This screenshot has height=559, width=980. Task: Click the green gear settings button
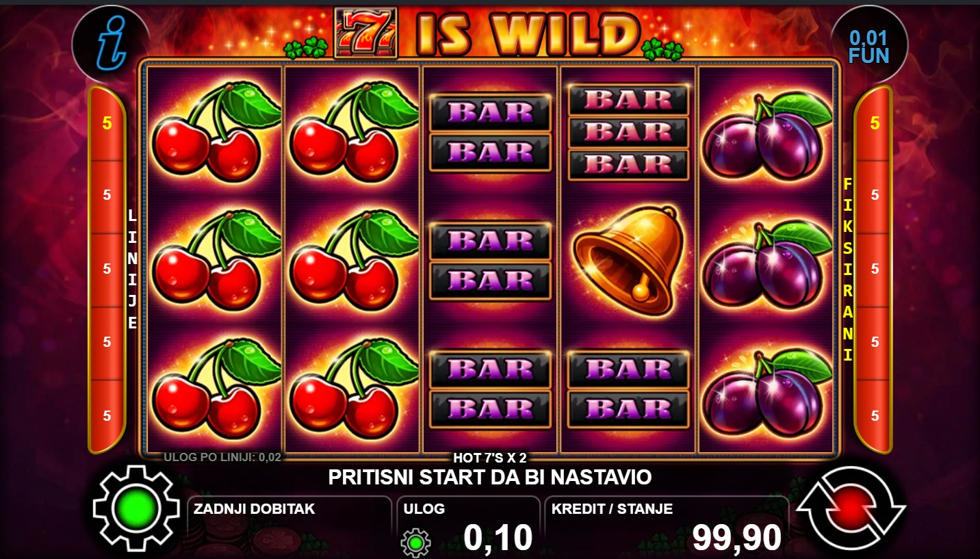pyautogui.click(x=138, y=508)
